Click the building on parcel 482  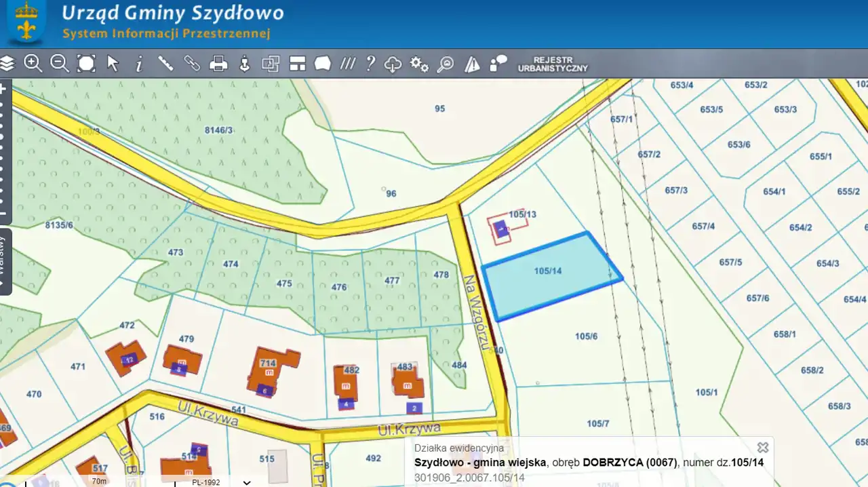tap(346, 386)
